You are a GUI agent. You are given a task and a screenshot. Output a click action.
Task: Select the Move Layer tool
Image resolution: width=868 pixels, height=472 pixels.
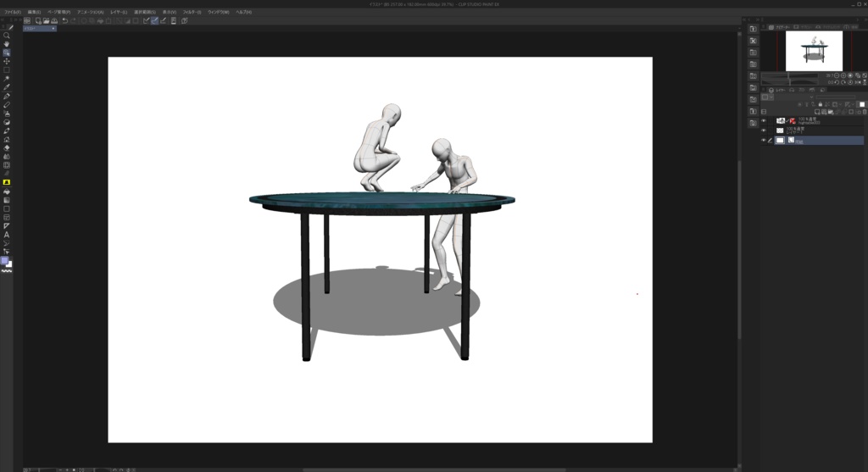(7, 61)
